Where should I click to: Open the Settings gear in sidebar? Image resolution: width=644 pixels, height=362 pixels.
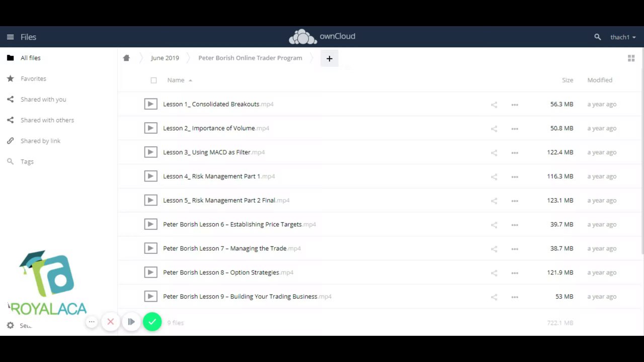click(x=10, y=325)
